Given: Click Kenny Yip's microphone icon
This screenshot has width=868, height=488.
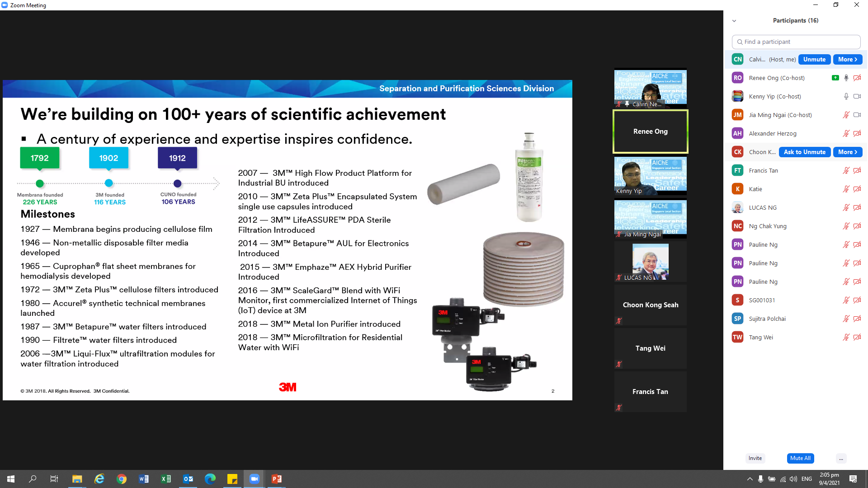Looking at the screenshot, I should tap(846, 96).
